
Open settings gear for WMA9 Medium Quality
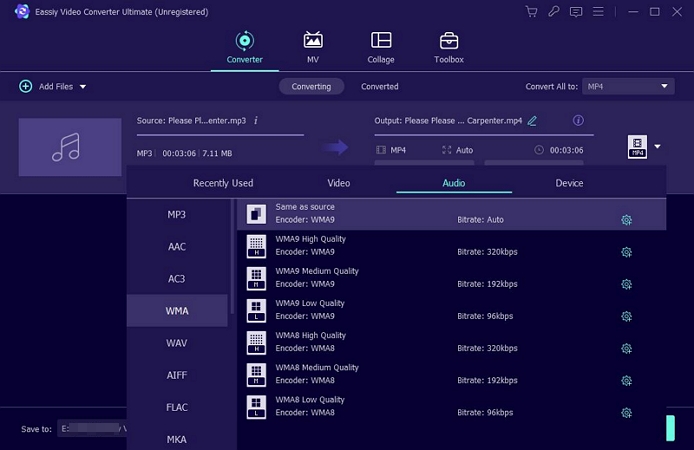click(x=626, y=284)
